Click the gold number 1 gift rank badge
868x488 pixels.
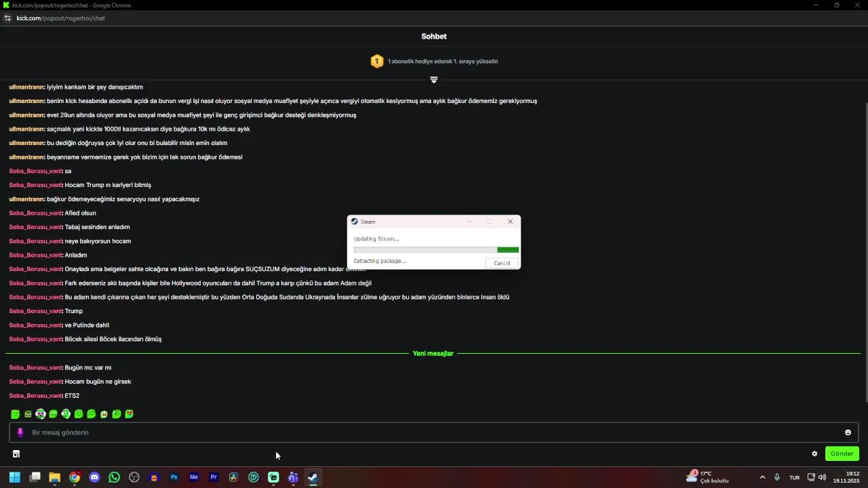pyautogui.click(x=377, y=61)
